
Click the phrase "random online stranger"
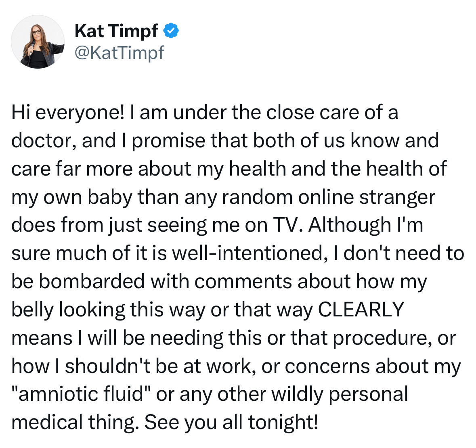[329, 197]
